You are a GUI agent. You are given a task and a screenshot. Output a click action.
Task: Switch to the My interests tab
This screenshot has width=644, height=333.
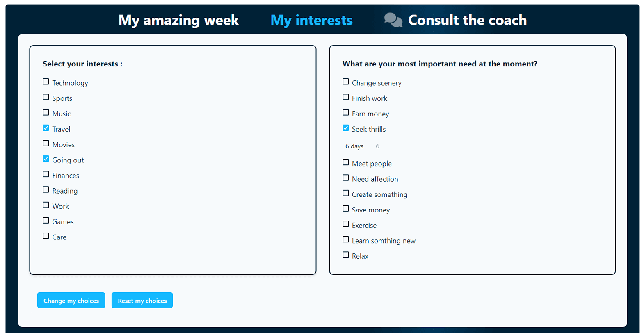click(311, 20)
